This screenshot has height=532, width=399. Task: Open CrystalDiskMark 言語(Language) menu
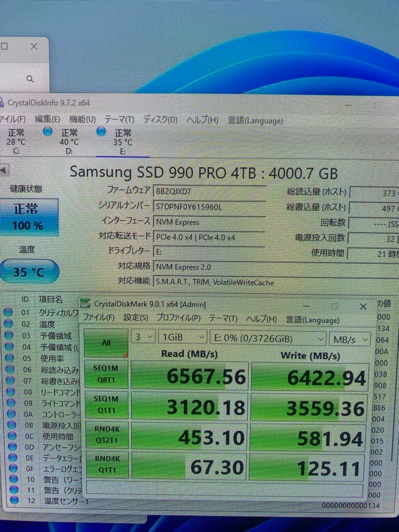point(312,320)
